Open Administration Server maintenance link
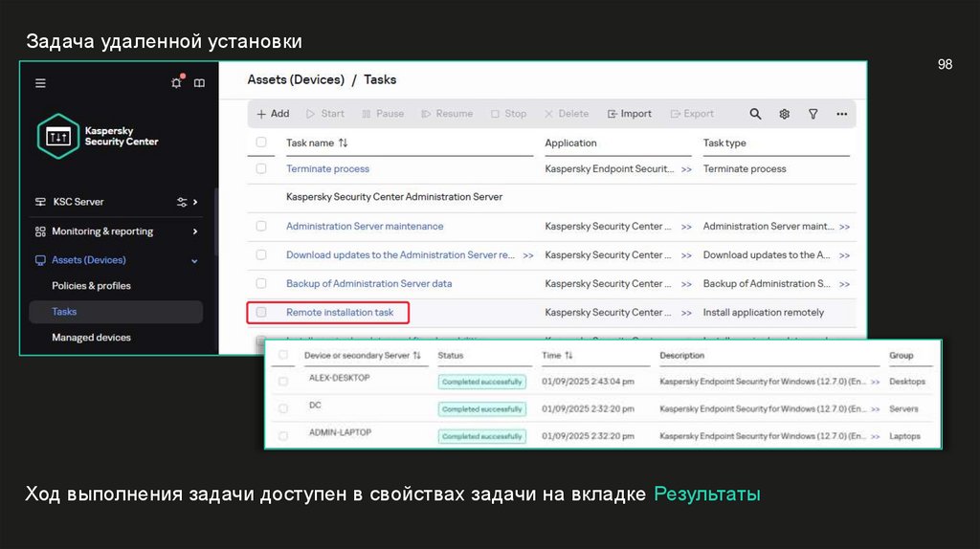Viewport: 980px width, 549px height. [x=365, y=226]
